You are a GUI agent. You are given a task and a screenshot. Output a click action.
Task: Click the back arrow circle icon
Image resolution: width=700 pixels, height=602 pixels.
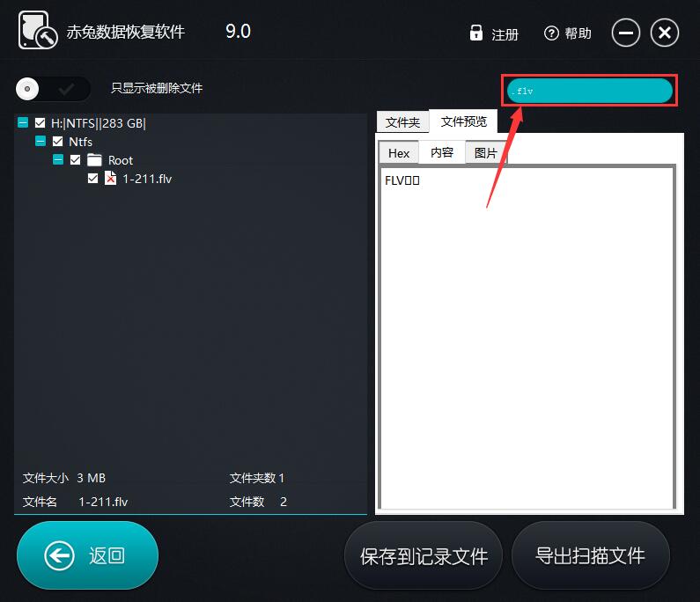(59, 555)
